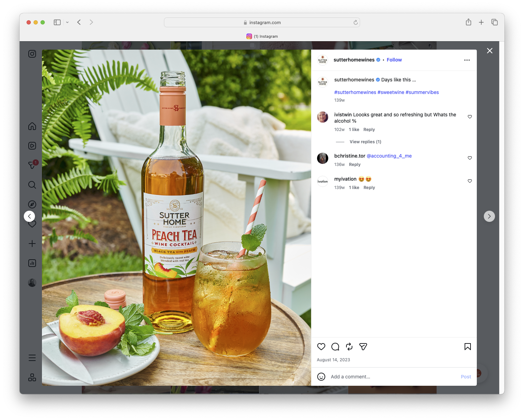The width and height of the screenshot is (524, 420).
Task: Expand View replies (1)
Action: (x=365, y=142)
